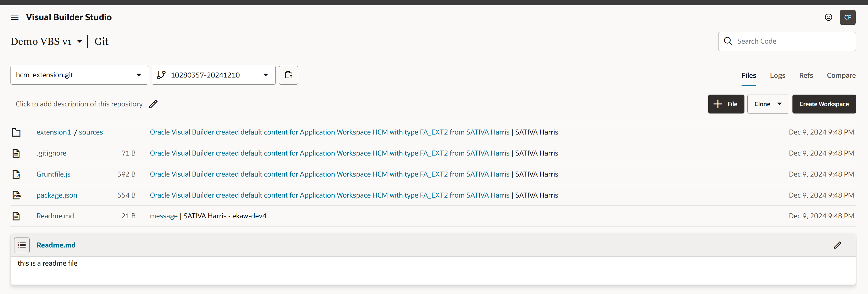Screen dimensions: 868x294
Task: Click the JS file icon for Gruntfile.js
Action: coord(16,174)
